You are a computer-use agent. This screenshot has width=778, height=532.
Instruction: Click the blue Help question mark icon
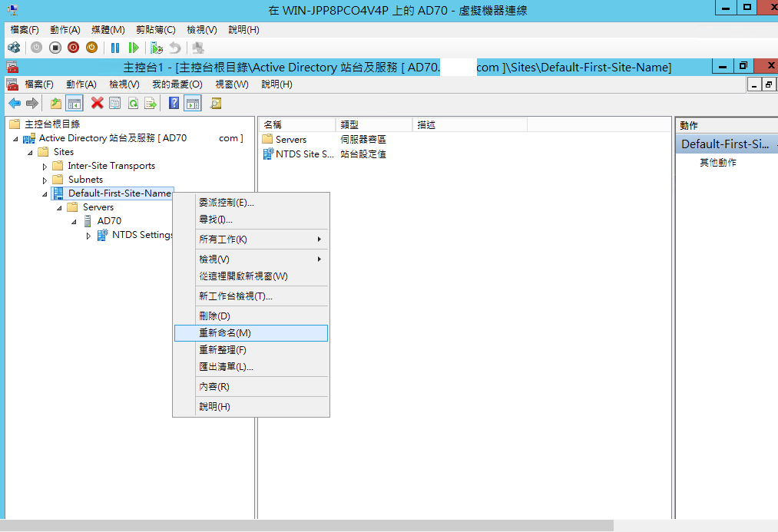pos(174,103)
